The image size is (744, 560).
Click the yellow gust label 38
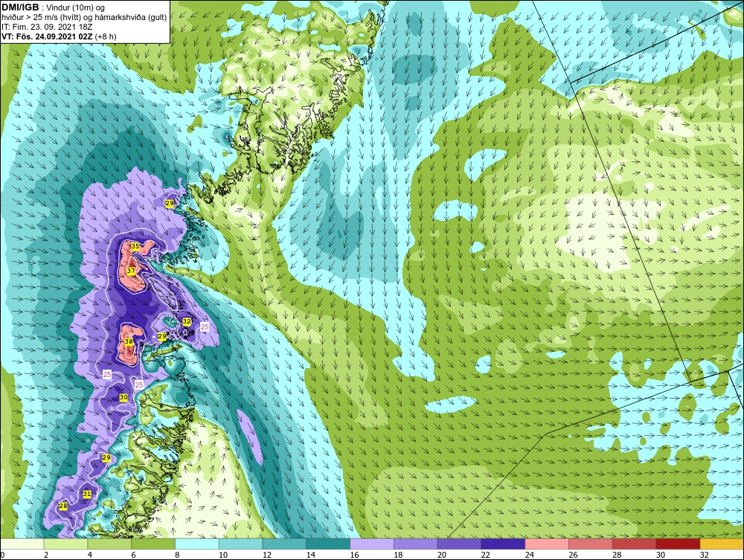pos(129,341)
